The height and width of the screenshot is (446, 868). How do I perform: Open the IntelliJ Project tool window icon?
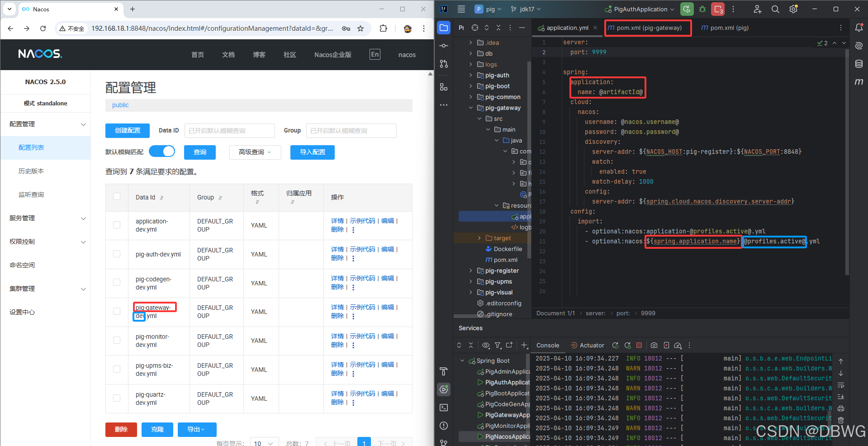[444, 28]
